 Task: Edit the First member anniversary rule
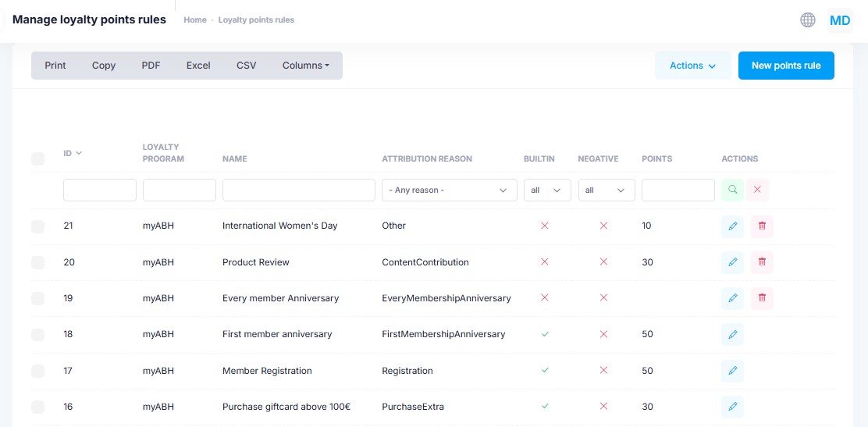pyautogui.click(x=732, y=335)
